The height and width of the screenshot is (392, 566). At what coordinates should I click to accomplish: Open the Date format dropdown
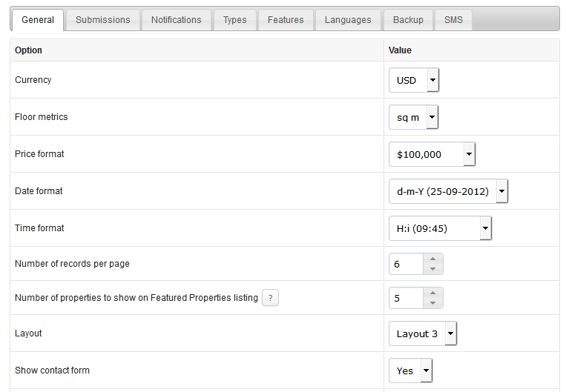tap(448, 191)
